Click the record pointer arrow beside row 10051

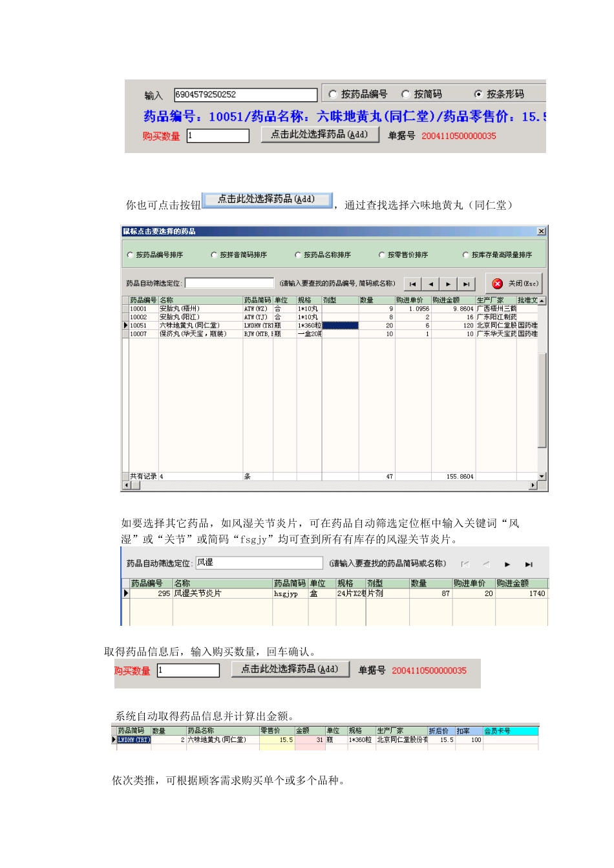coord(125,325)
